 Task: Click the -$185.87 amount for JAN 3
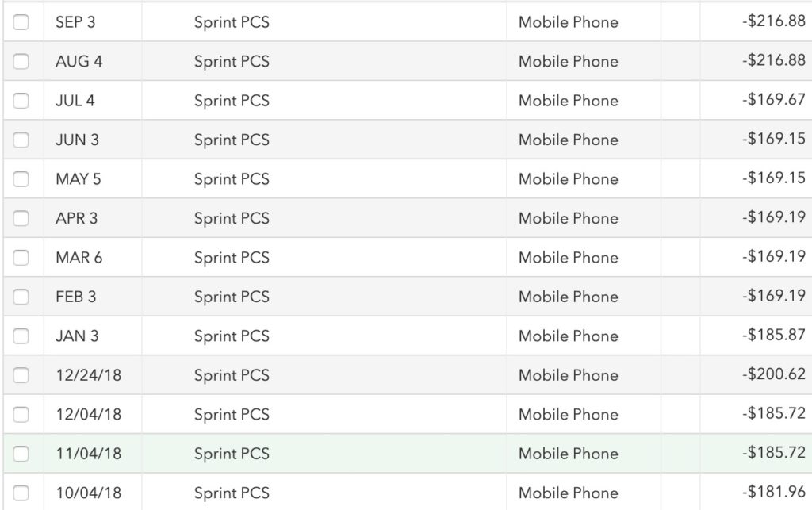coord(773,336)
